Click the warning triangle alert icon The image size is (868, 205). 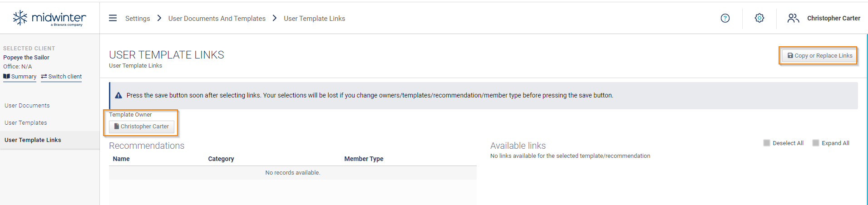click(x=118, y=95)
